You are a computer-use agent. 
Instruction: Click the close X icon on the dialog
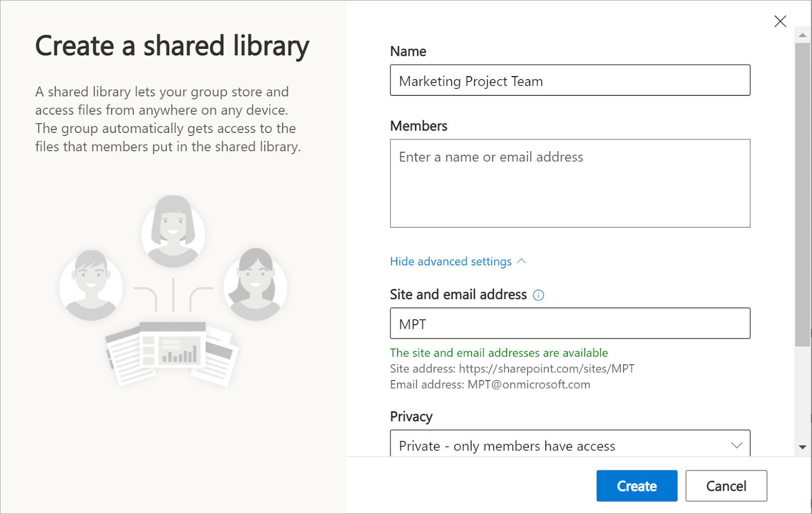[780, 21]
